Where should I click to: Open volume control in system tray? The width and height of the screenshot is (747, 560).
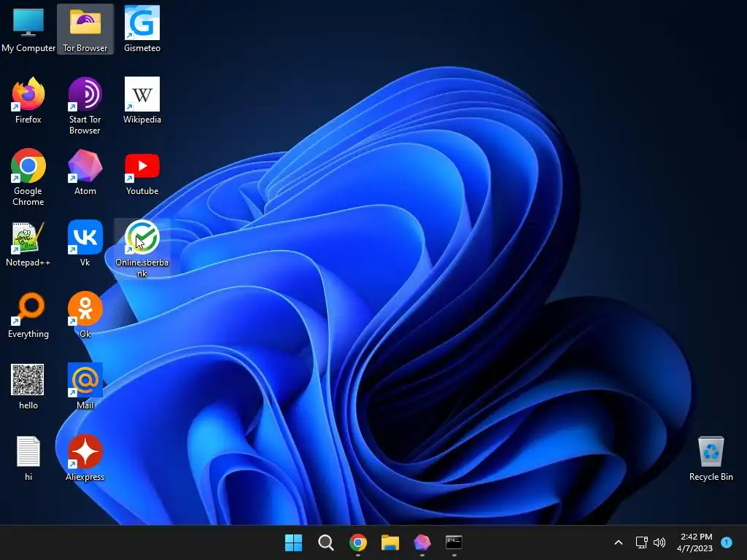[659, 542]
